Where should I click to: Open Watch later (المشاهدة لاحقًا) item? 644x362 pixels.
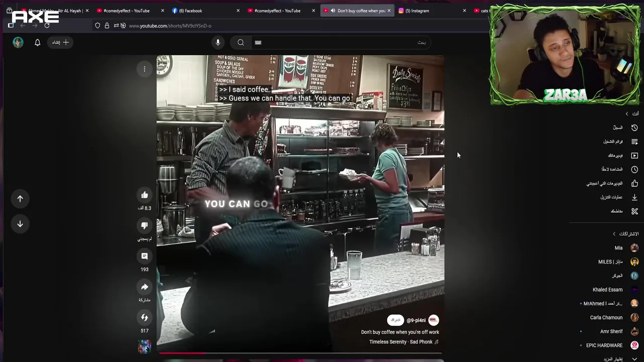pos(619,169)
